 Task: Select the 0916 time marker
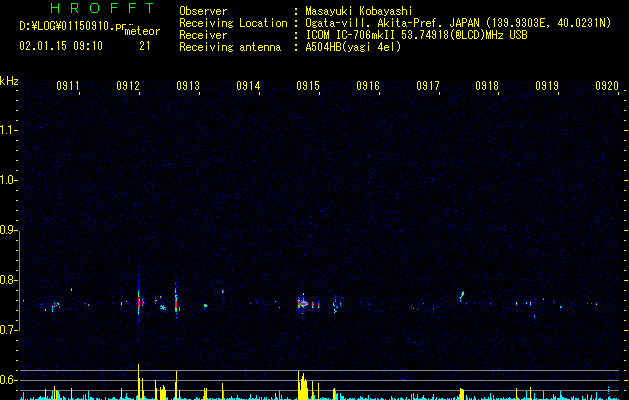click(x=368, y=86)
